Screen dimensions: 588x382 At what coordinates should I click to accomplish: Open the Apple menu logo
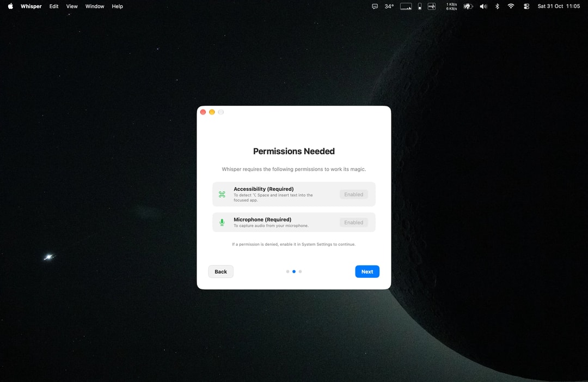pyautogui.click(x=10, y=6)
